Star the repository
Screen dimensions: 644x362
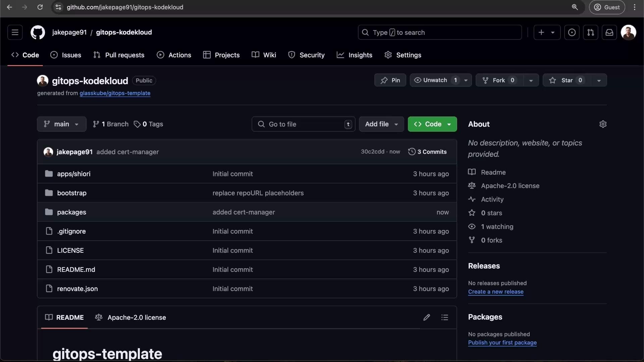tap(567, 80)
